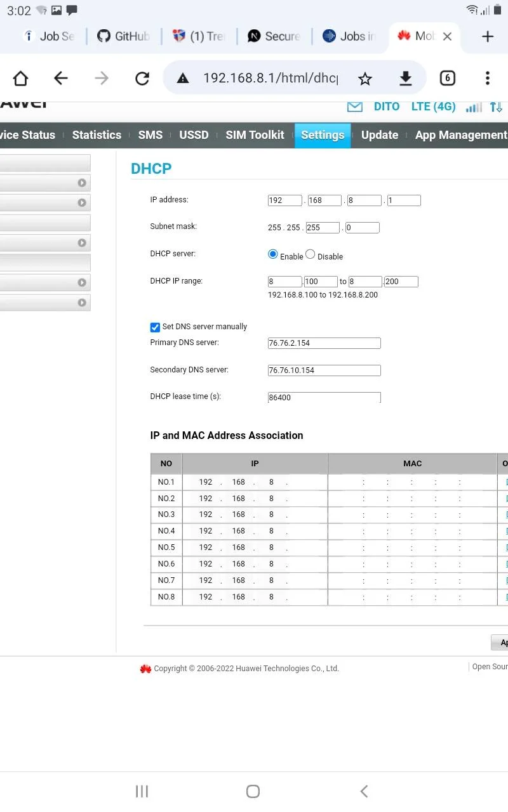Screen dimensions: 508x812
Task: Reload the page with the refresh icon
Action: (142, 78)
